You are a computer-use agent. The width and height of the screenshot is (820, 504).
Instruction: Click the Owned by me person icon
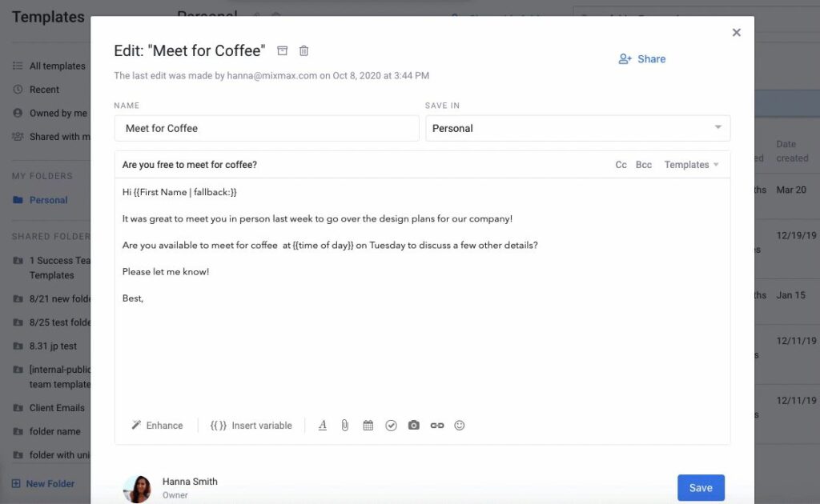click(x=18, y=113)
